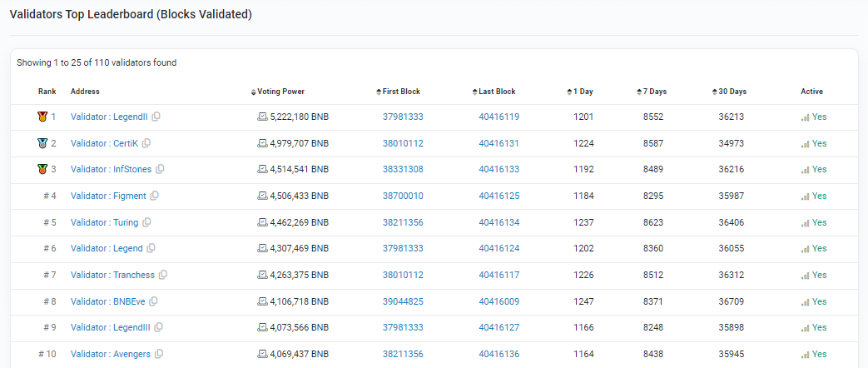Open last block 40416009 of BNBEve
Screen dimensions: 868x368
498,301
